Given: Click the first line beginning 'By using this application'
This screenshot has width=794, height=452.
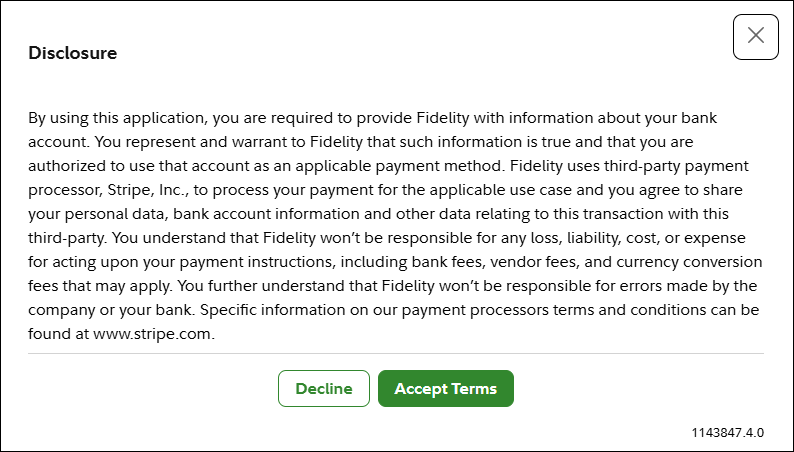Looking at the screenshot, I should click(x=373, y=118).
